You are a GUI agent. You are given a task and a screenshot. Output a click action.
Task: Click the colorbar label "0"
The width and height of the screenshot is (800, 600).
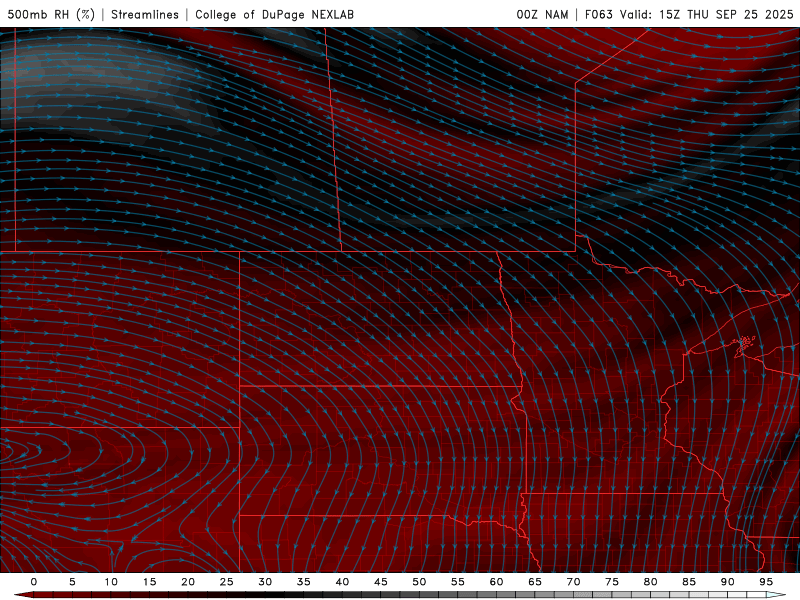pos(34,582)
